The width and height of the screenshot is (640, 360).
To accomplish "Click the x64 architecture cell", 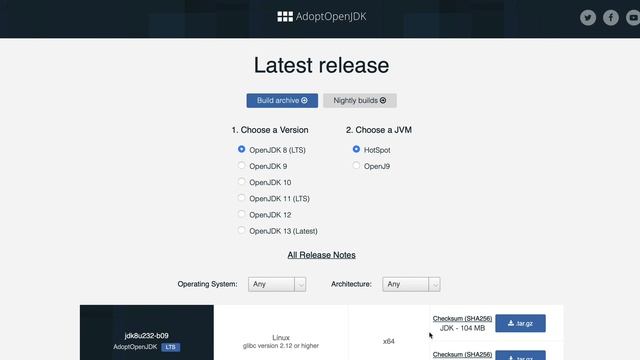I will 389,341.
